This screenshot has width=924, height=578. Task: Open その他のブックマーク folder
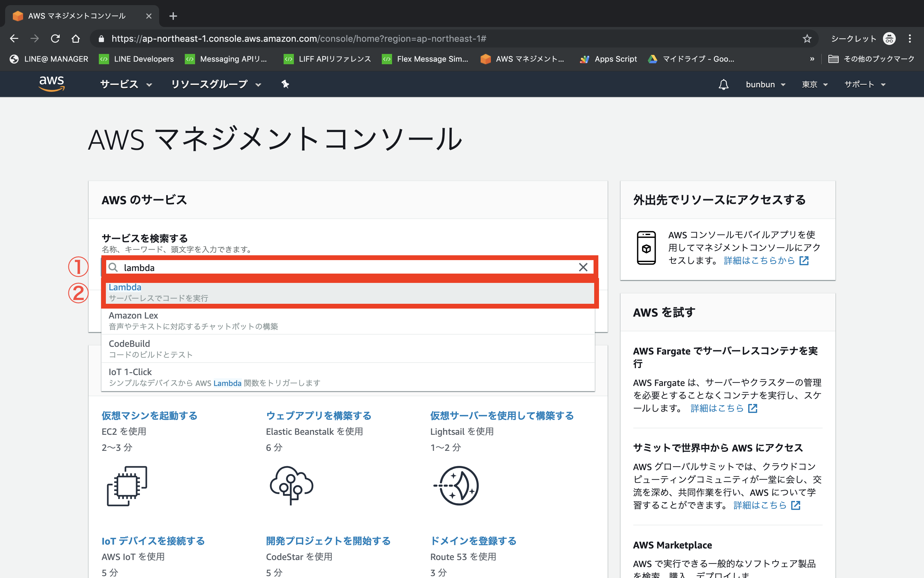click(871, 59)
